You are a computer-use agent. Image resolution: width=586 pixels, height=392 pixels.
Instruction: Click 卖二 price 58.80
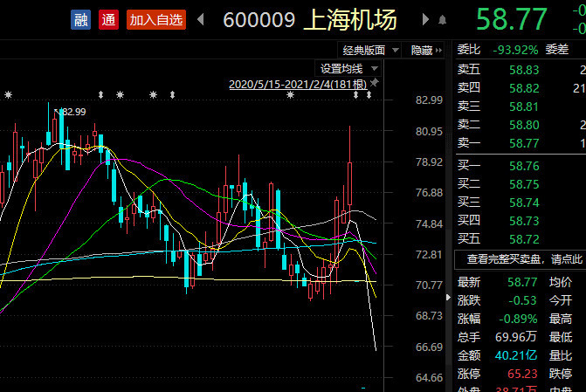coord(524,125)
